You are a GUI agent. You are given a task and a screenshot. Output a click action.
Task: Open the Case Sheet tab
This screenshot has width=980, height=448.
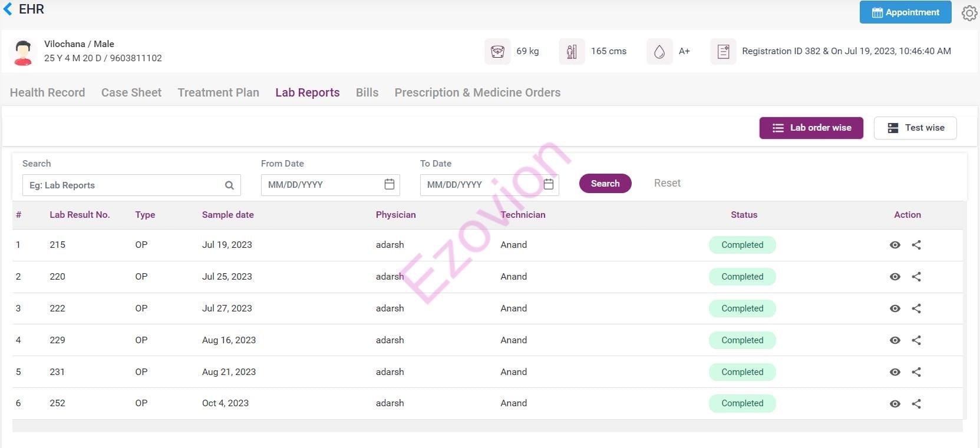131,92
